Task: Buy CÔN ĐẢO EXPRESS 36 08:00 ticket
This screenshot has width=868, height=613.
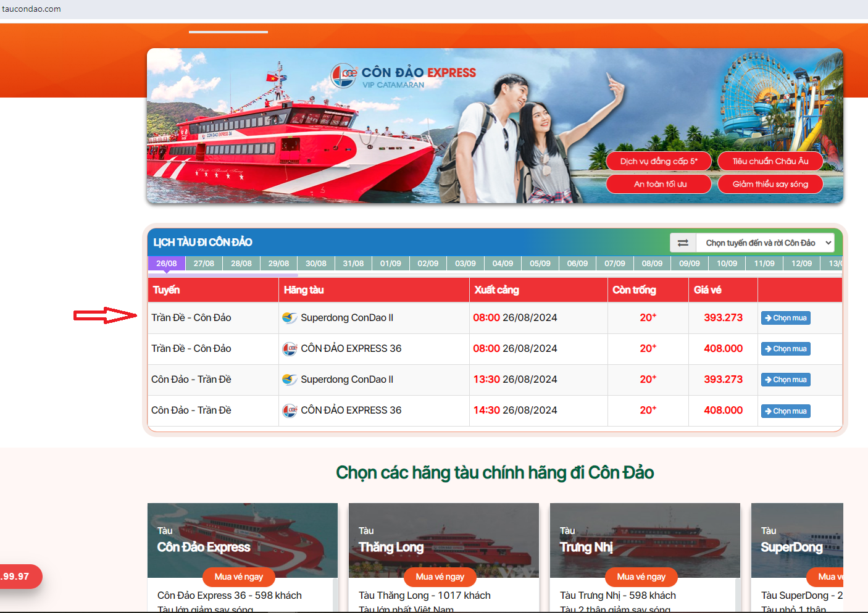Action: 786,349
